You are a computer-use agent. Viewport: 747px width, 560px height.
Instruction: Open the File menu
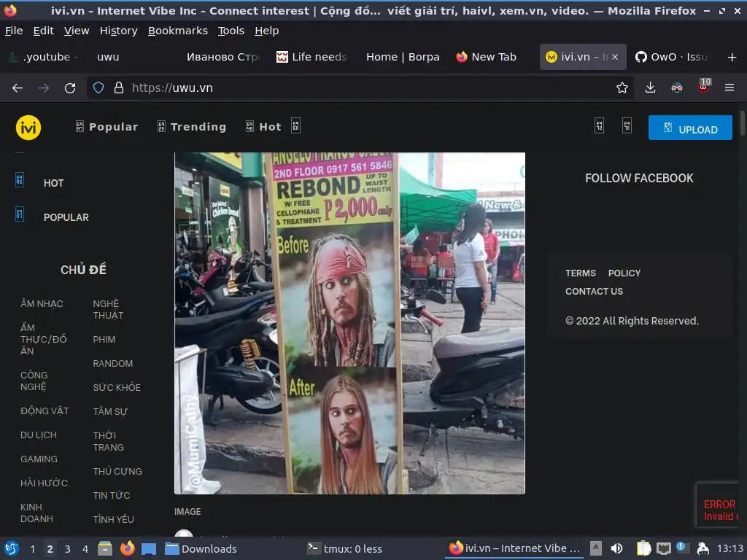(14, 31)
